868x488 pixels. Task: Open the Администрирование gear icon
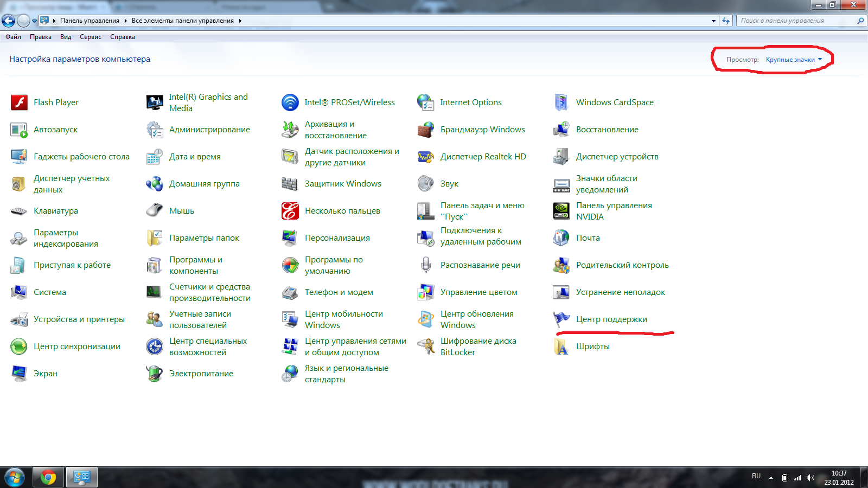(155, 130)
